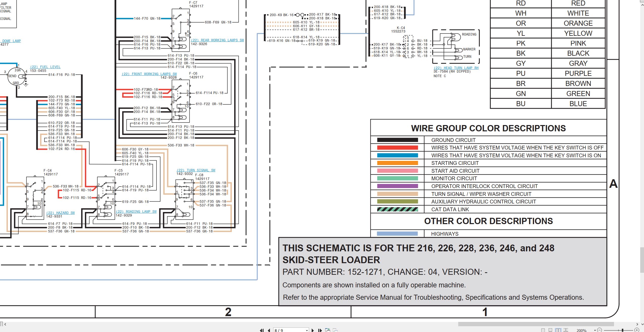644x332 pixels.
Task: Switch to continuous page view
Action: click(550, 330)
